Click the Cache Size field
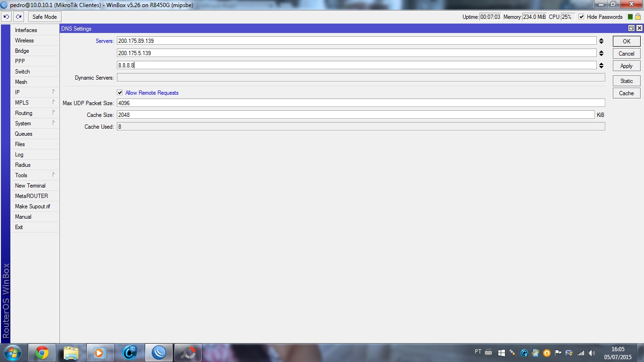This screenshot has width=644, height=362. coord(356,115)
